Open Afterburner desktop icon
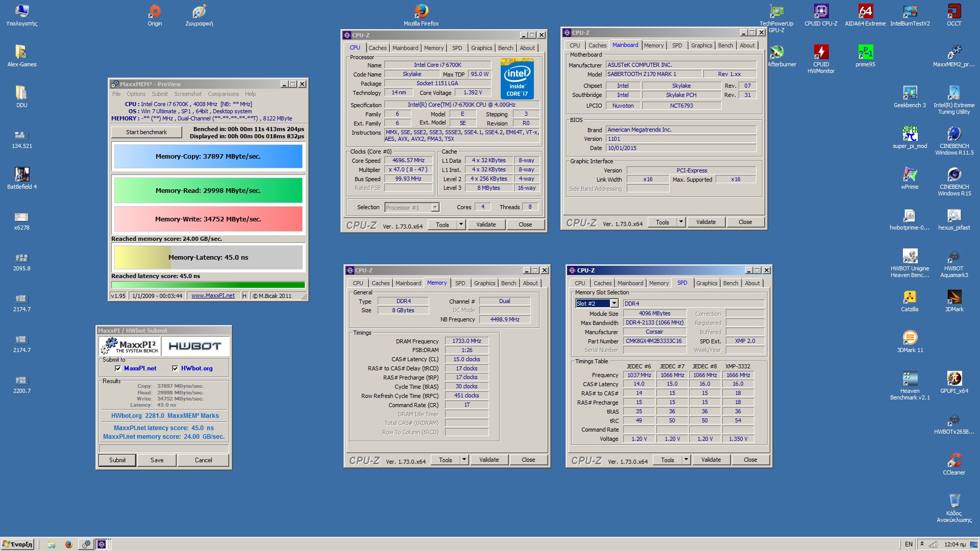The image size is (980, 551). coord(781,56)
